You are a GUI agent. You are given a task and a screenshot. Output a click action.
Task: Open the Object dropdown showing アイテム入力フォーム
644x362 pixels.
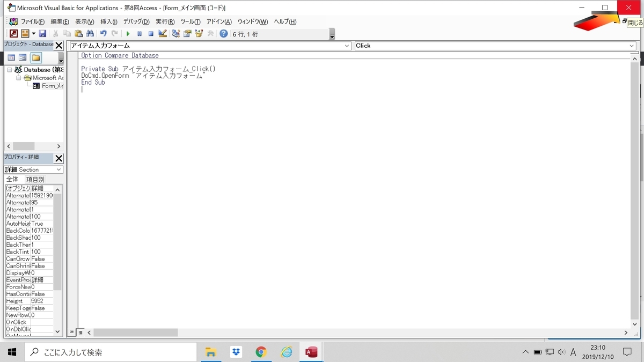coord(210,46)
